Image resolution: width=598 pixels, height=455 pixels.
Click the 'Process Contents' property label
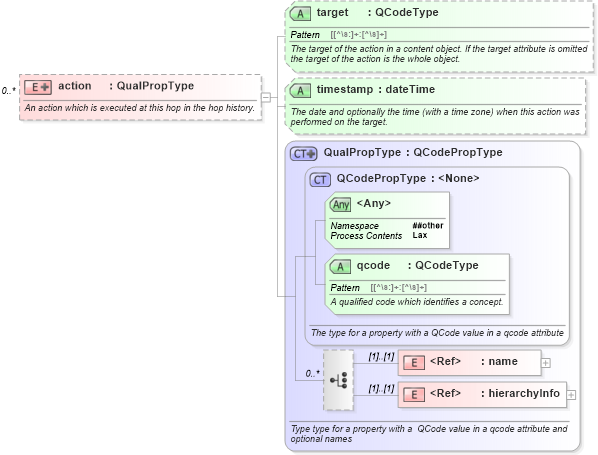point(366,236)
